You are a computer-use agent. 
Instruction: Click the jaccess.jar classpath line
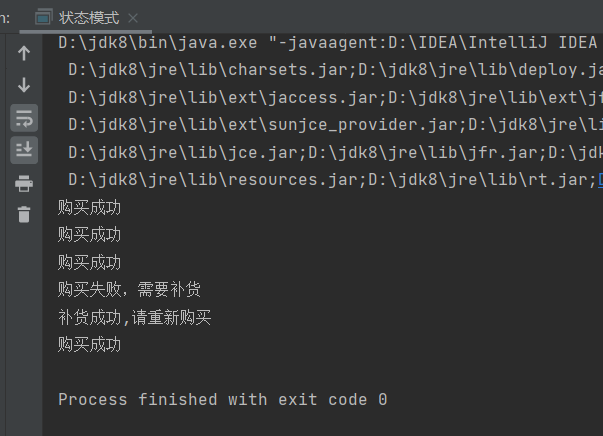point(335,98)
